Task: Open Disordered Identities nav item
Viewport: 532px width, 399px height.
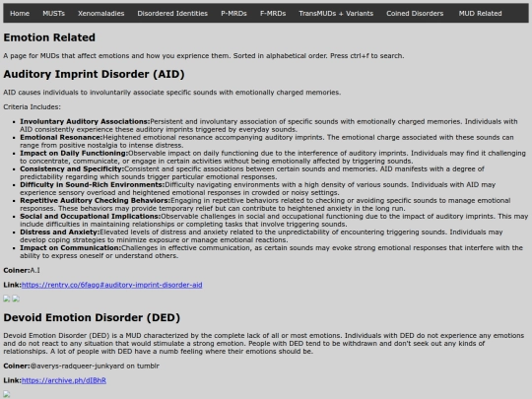Action: point(172,13)
